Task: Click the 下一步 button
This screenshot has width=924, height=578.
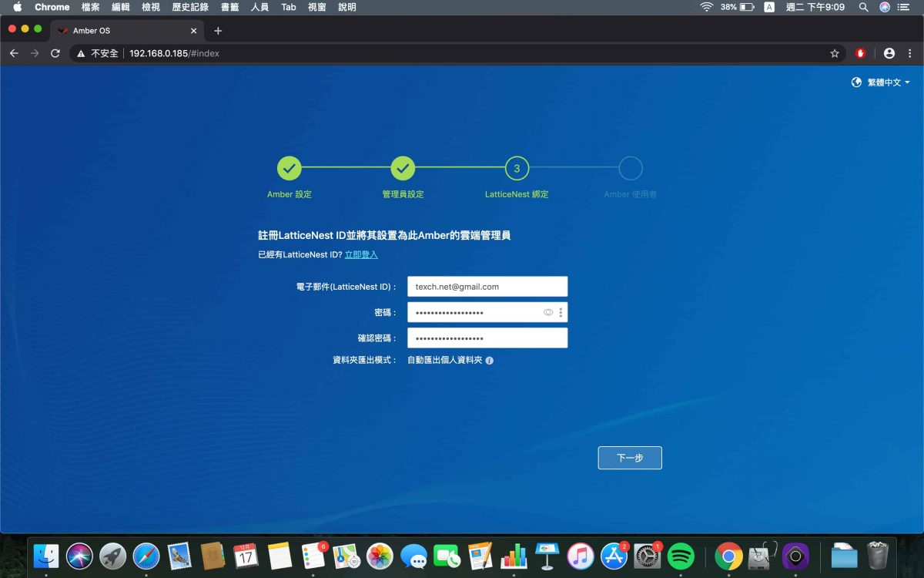Action: [630, 458]
